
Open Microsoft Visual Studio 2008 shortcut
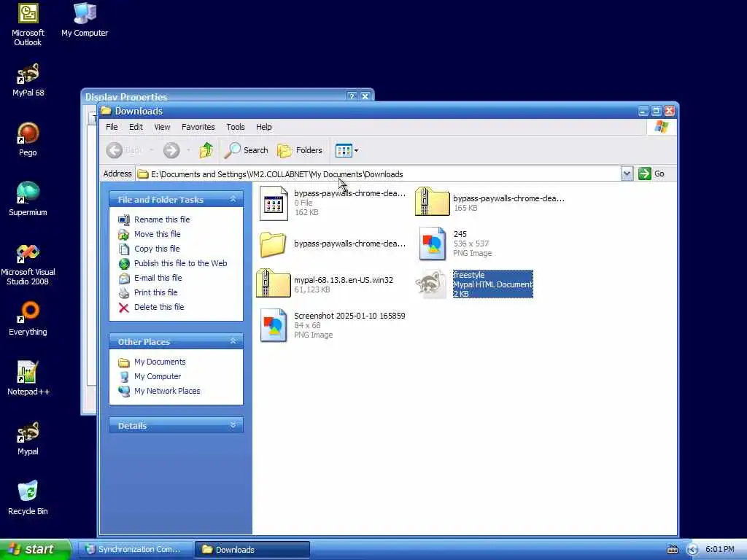point(28,264)
